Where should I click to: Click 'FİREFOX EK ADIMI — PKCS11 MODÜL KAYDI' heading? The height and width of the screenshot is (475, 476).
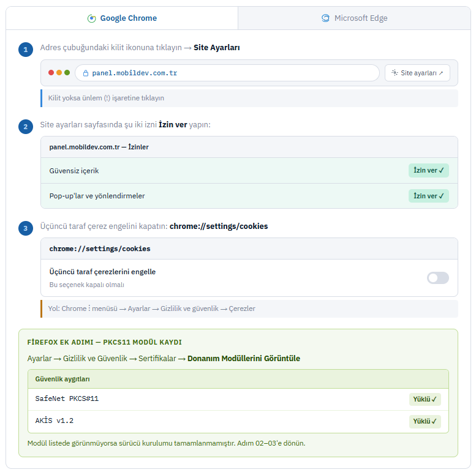point(104,342)
